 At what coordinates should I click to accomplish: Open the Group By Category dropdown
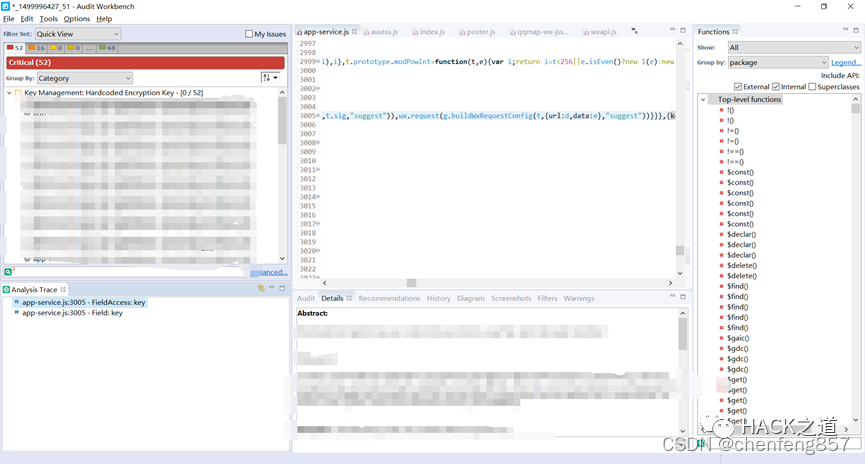tap(84, 78)
